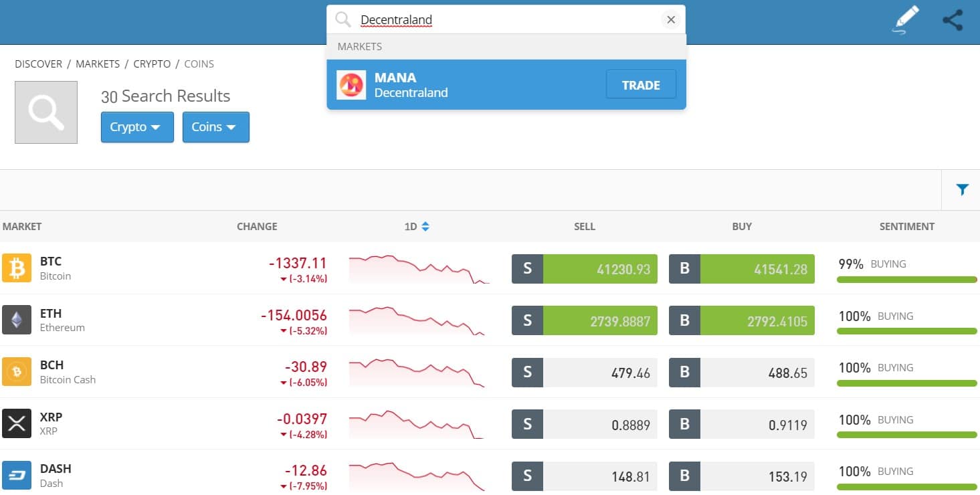Screen dimensions: 980x495
Task: Open the BCH 1D price chart
Action: 417,373
